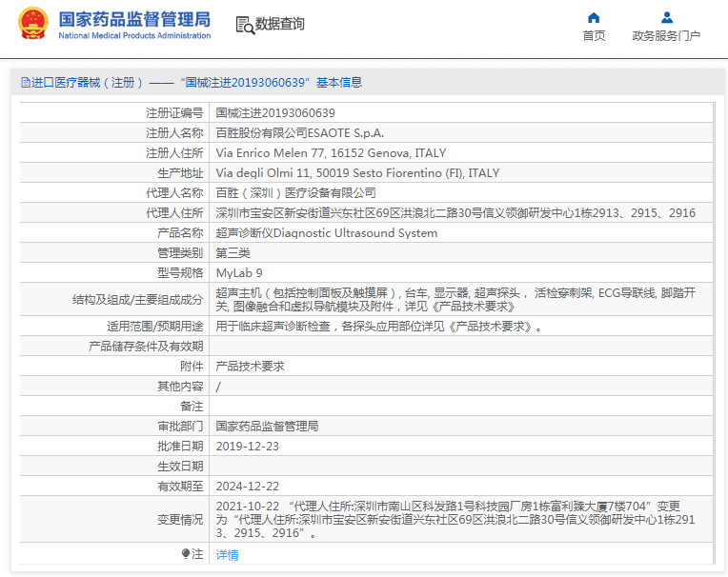Click the 审批部门 row label
Image resolution: width=728 pixels, height=577 pixels.
(x=180, y=427)
